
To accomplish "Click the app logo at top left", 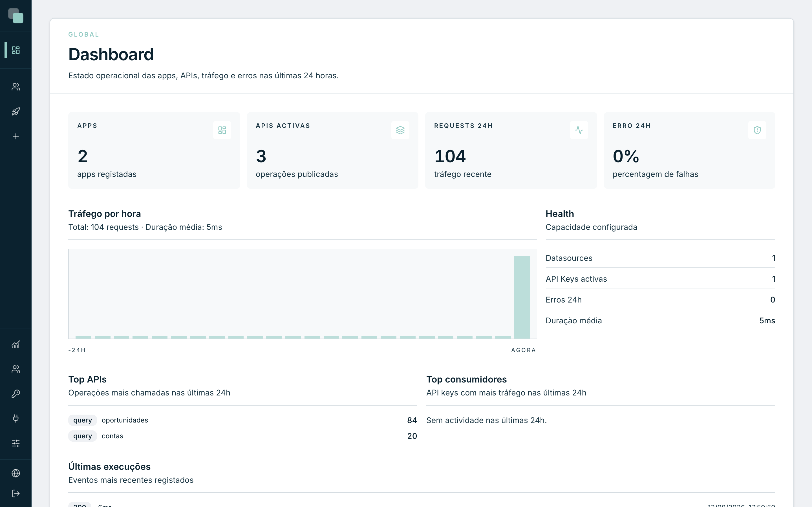I will 16,16.
